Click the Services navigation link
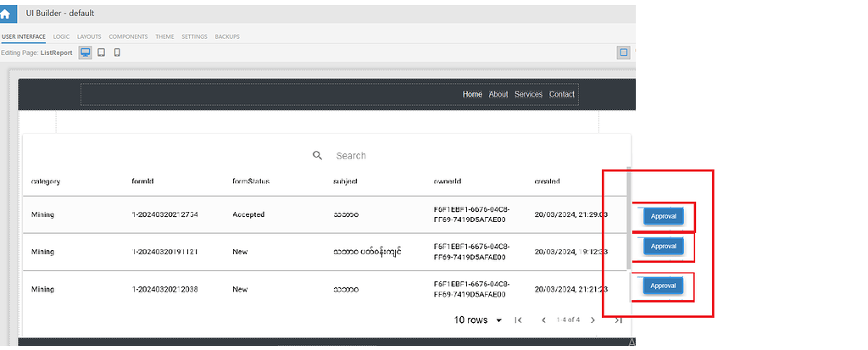The height and width of the screenshot is (350, 868). [x=529, y=94]
